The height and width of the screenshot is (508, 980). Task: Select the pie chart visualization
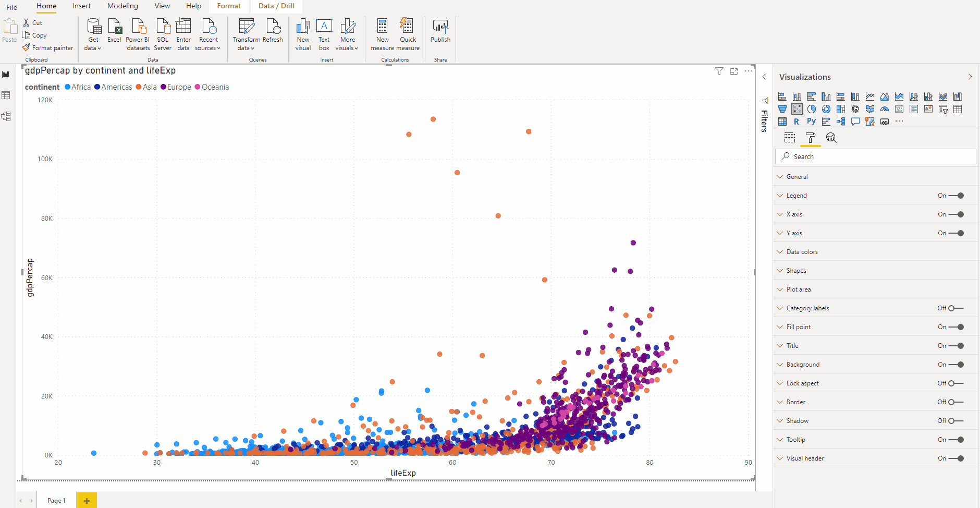pos(812,109)
